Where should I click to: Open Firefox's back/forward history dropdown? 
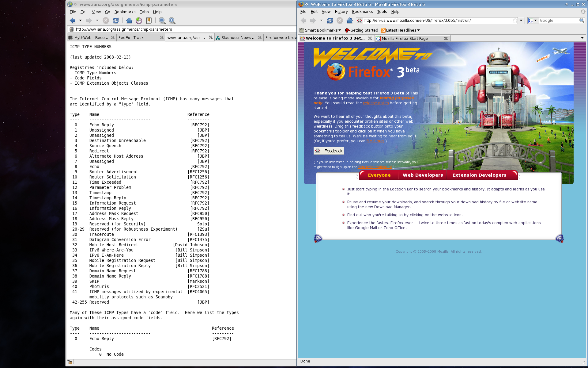click(321, 21)
